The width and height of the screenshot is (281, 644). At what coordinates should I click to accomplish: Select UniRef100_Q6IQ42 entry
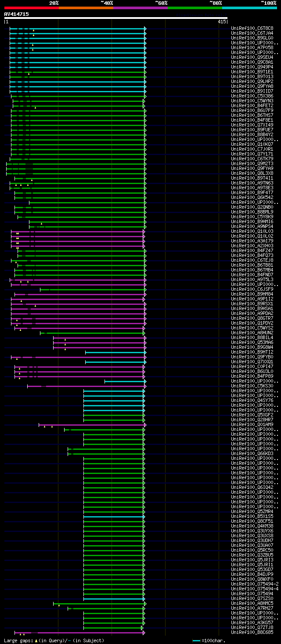(252, 487)
